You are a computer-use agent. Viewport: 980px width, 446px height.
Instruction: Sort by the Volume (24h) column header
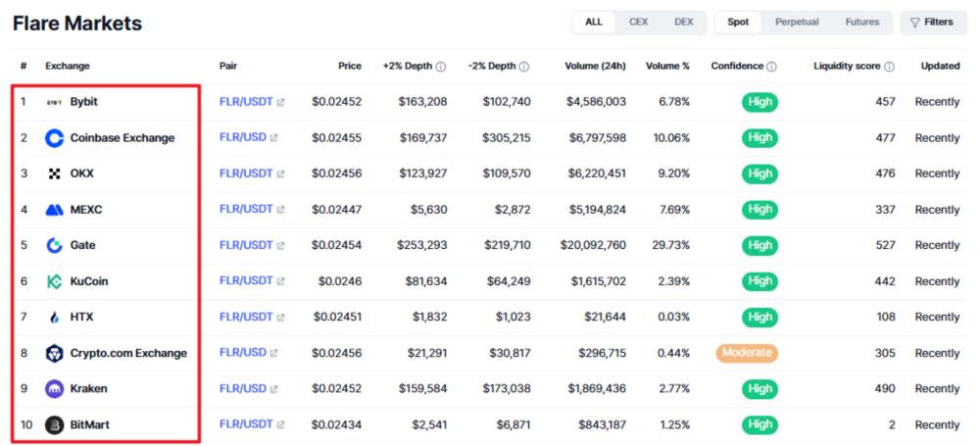pyautogui.click(x=595, y=66)
